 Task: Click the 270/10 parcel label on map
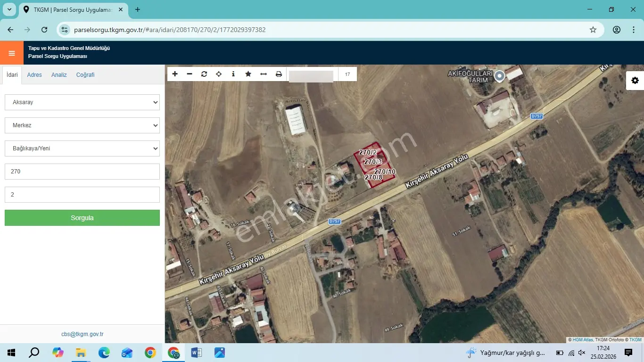(x=385, y=172)
